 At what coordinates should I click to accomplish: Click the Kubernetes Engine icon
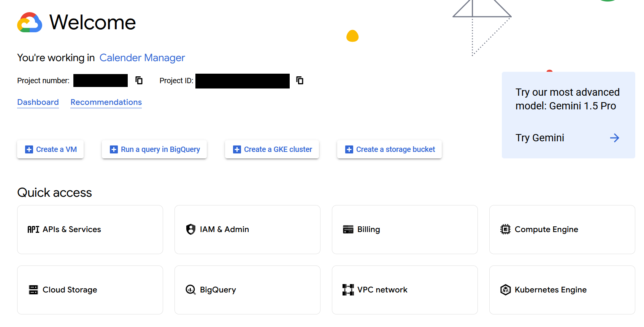click(506, 290)
